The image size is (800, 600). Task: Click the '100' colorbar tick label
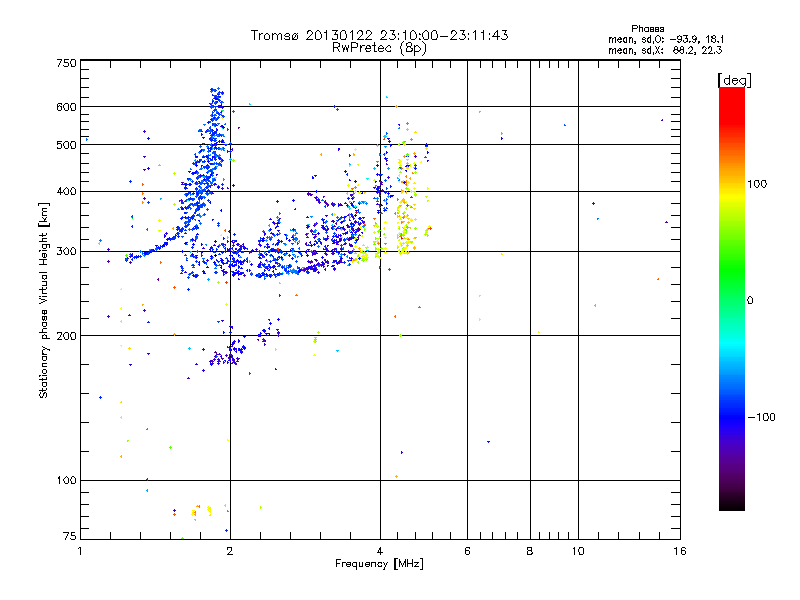tap(757, 184)
